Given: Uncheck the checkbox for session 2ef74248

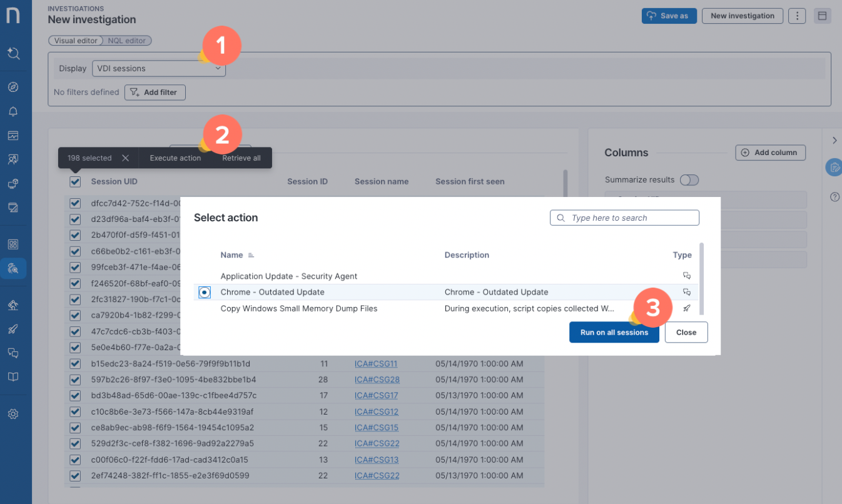Looking at the screenshot, I should tap(75, 475).
